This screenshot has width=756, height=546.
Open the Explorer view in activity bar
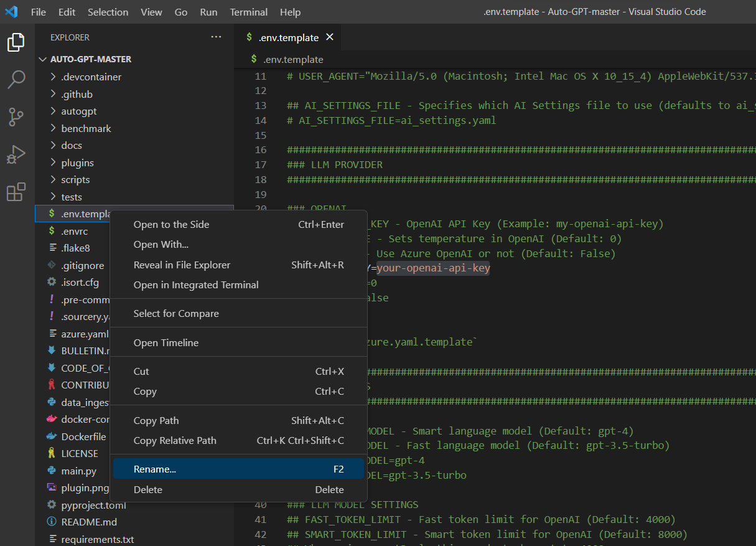pos(16,43)
